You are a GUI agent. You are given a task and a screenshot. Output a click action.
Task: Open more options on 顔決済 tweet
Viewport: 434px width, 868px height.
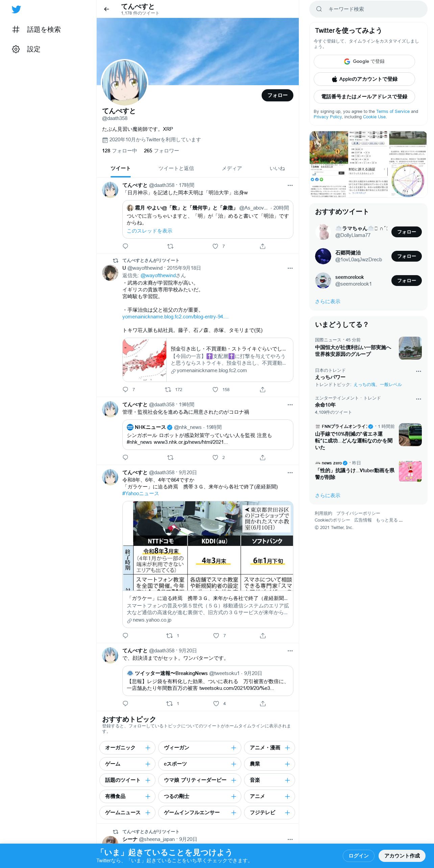tap(290, 651)
